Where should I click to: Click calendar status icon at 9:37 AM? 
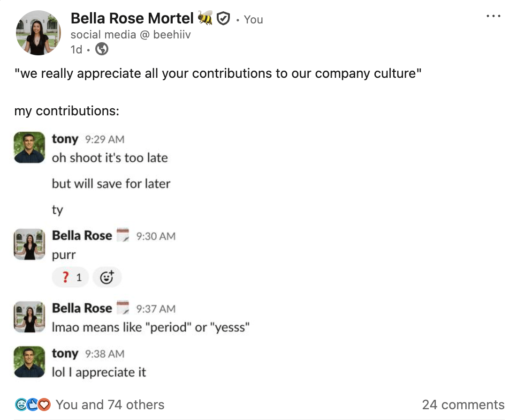[123, 307]
